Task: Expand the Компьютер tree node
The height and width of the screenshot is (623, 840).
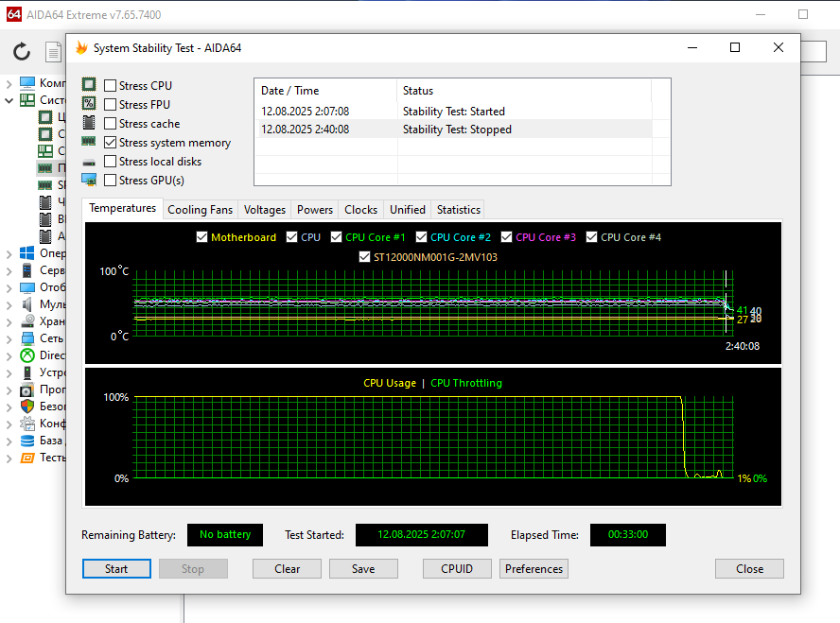Action: (9, 83)
